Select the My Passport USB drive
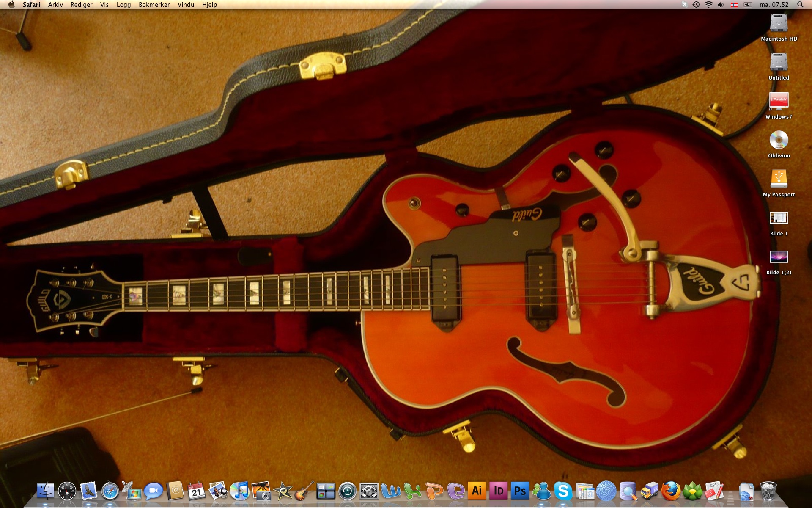This screenshot has height=508, width=812. click(779, 183)
